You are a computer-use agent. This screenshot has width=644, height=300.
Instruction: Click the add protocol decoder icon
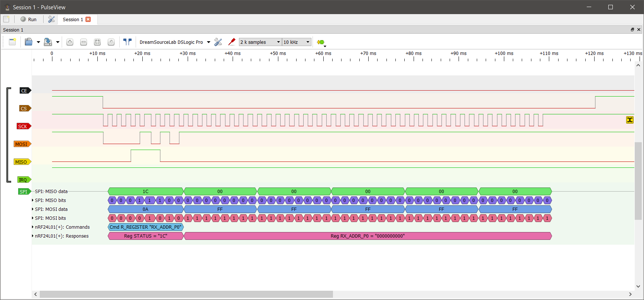click(321, 42)
